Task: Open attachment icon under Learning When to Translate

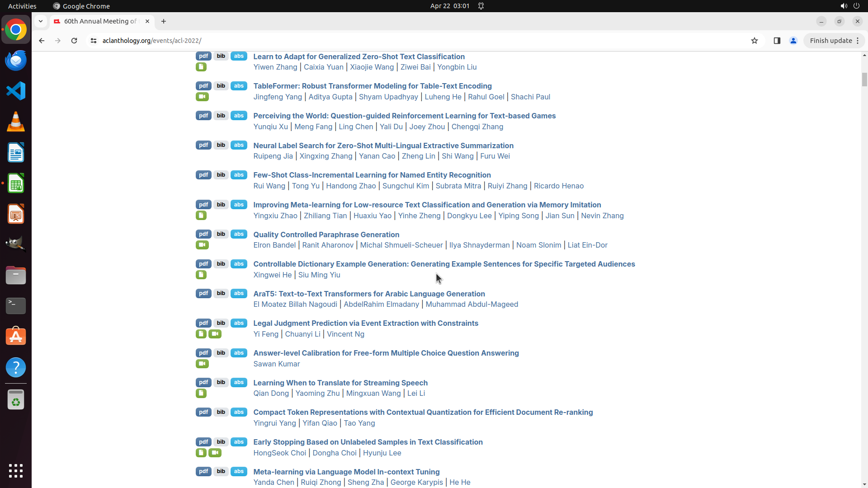Action: 201,394
